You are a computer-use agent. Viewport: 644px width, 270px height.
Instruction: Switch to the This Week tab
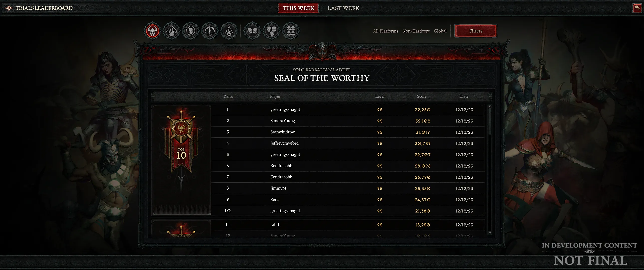click(x=298, y=8)
